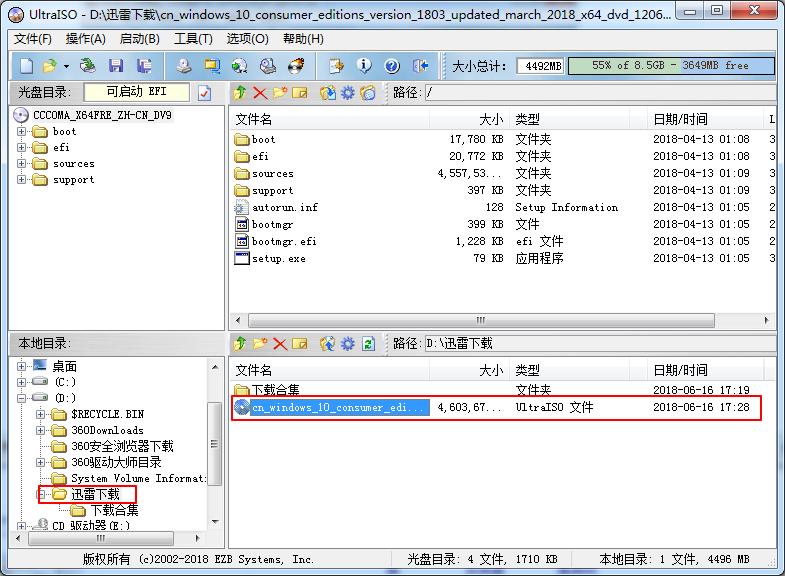785x576 pixels.
Task: Click the New image toolbar icon
Action: 27,66
